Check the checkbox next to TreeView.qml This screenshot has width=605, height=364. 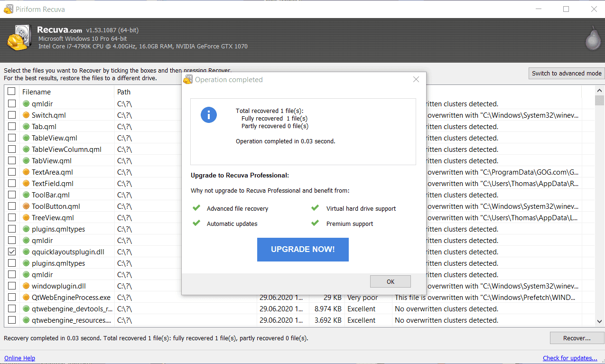pyautogui.click(x=11, y=217)
